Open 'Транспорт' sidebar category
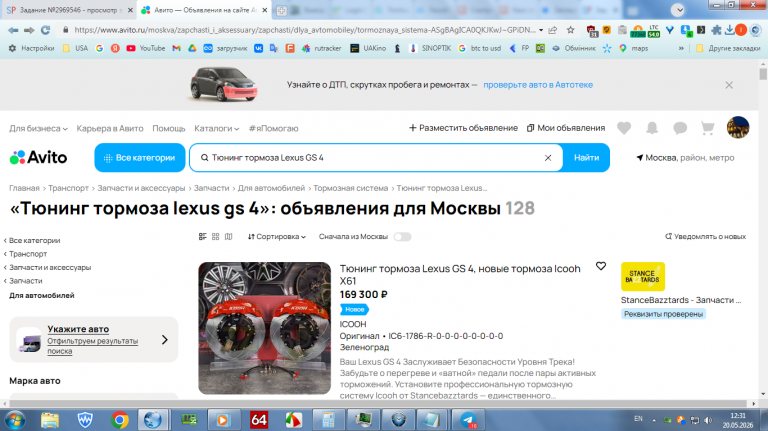 coord(28,254)
